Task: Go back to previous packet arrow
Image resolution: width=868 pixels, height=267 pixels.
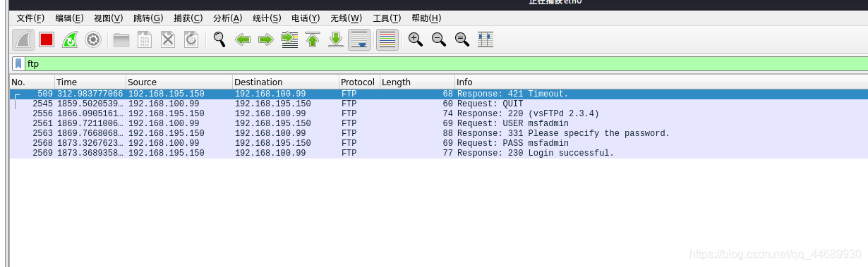Action: tap(243, 39)
